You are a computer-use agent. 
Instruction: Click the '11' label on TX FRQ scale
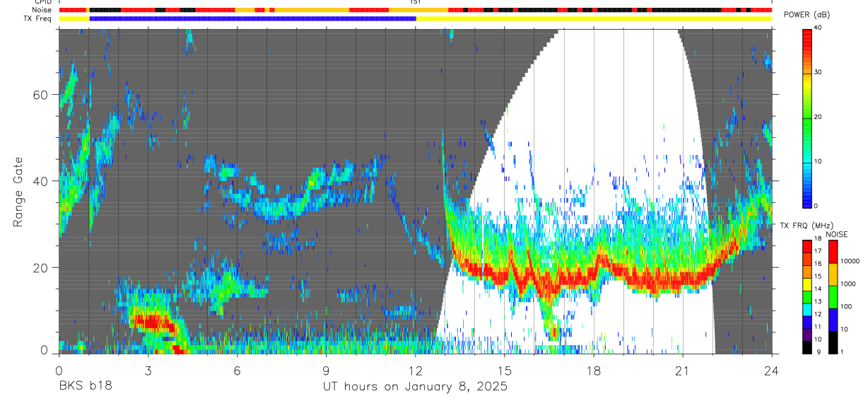tap(818, 327)
